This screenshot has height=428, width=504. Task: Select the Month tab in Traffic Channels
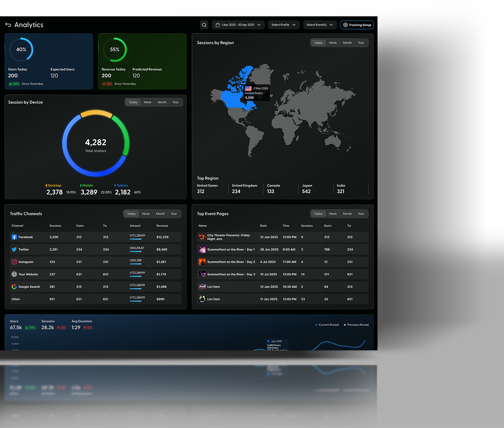160,214
